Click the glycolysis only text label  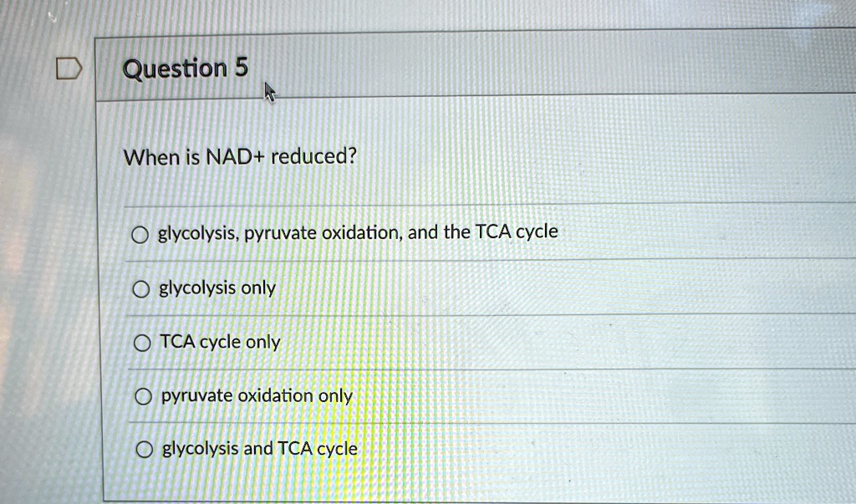pos(216,288)
